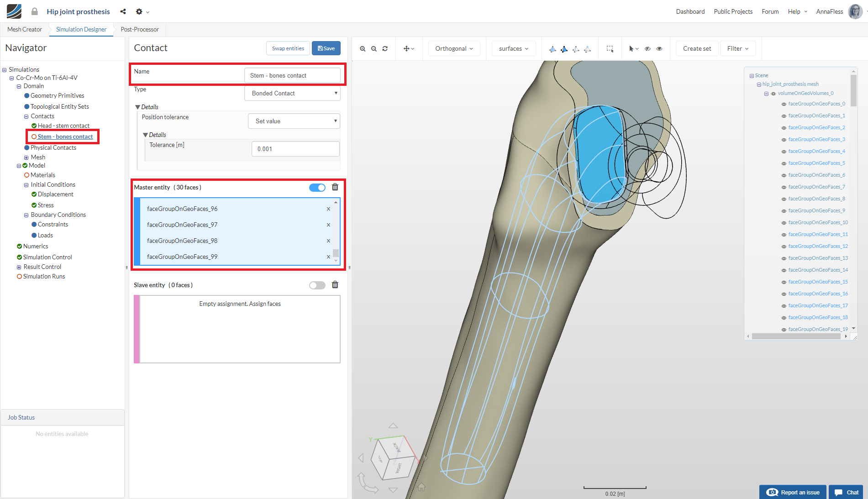The height and width of the screenshot is (499, 868).
Task: Go to the Dashboard
Action: 690,11
